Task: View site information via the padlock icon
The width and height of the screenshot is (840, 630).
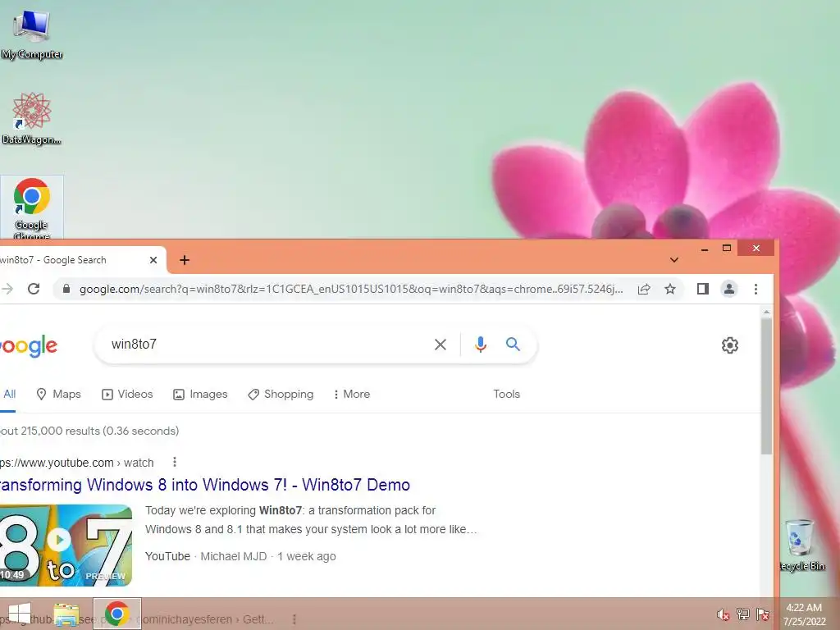Action: [x=66, y=289]
